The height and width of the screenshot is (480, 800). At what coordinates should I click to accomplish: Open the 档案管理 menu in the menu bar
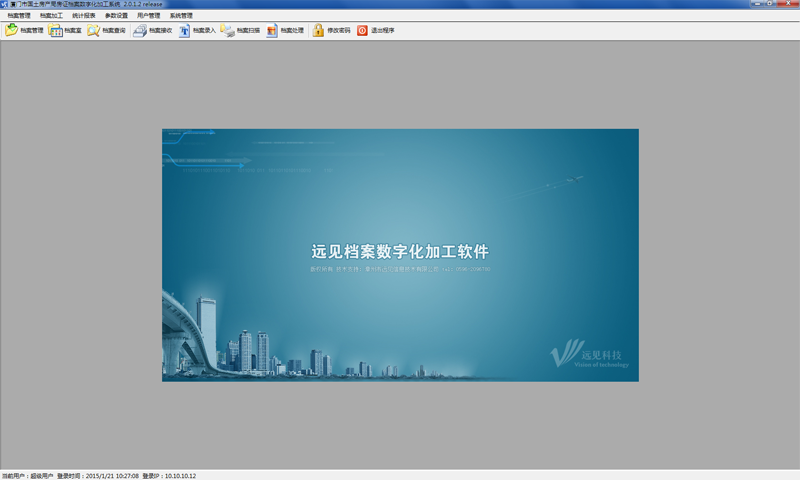(19, 16)
